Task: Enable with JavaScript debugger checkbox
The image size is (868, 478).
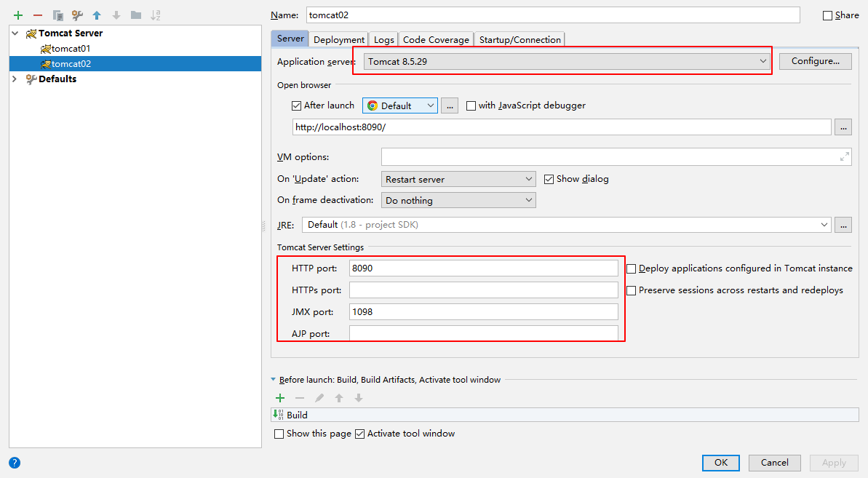Action: pos(471,105)
